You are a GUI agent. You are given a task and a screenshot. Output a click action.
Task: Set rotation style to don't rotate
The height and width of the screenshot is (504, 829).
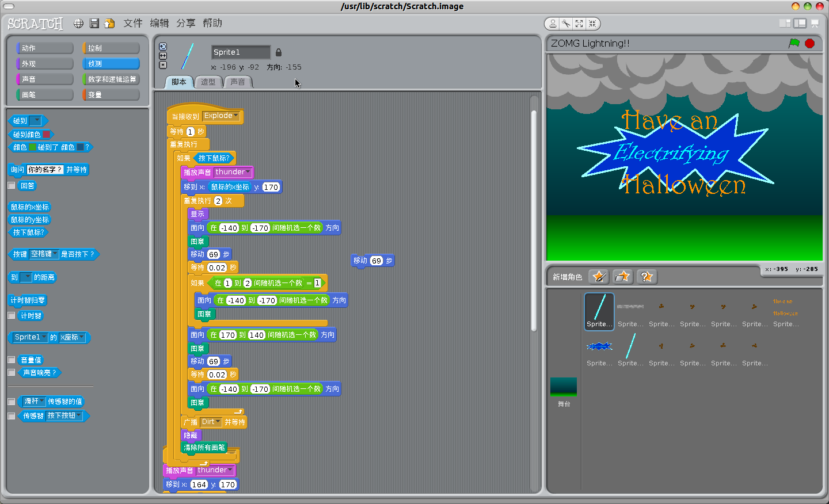click(x=163, y=65)
